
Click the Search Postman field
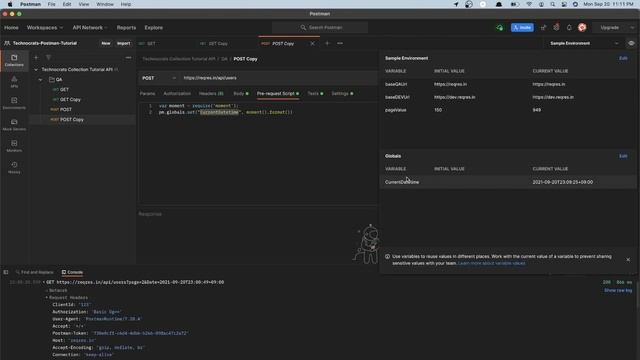click(x=320, y=27)
